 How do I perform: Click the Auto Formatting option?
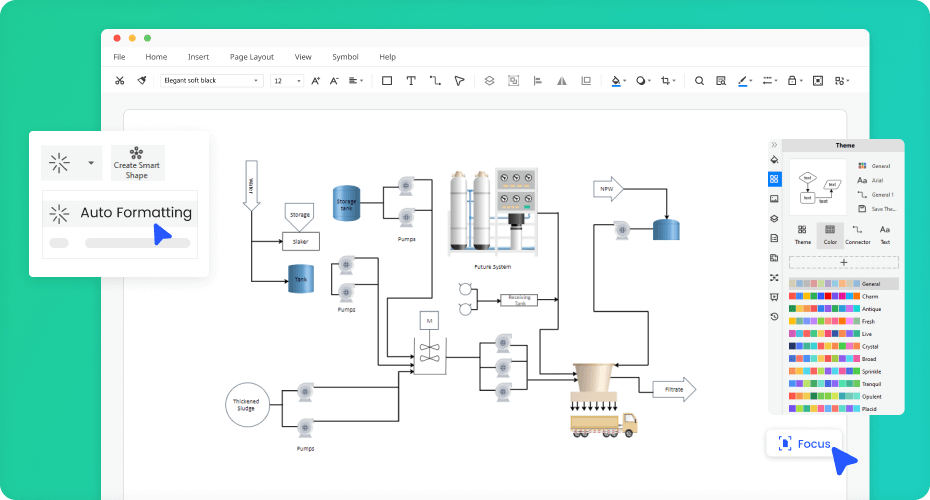(120, 213)
